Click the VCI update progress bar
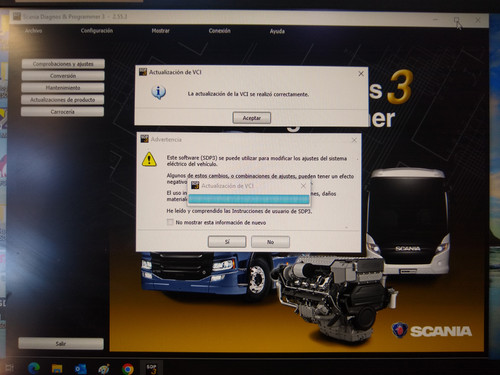Image resolution: width=500 pixels, height=375 pixels. point(249,199)
